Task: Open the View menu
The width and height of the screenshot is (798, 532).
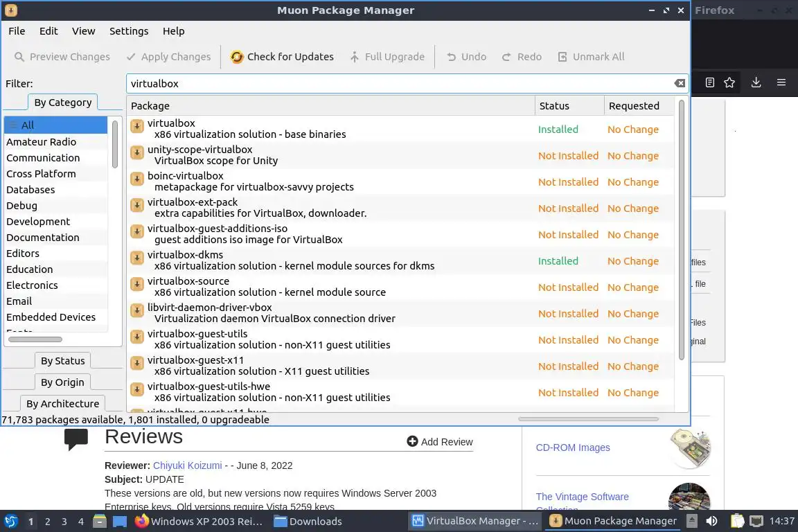Action: point(83,31)
